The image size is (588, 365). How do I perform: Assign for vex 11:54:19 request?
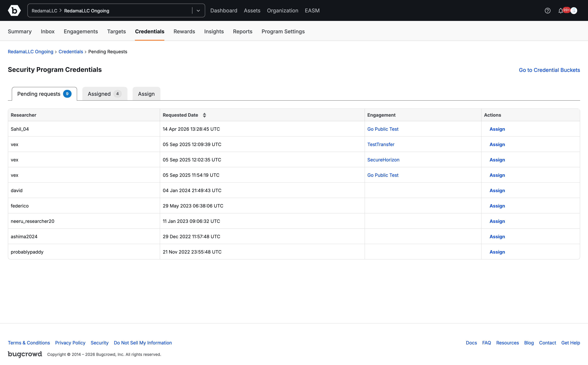coord(497,175)
